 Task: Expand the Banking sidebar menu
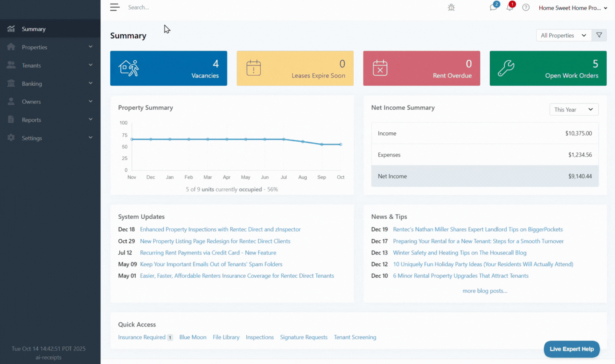point(50,84)
